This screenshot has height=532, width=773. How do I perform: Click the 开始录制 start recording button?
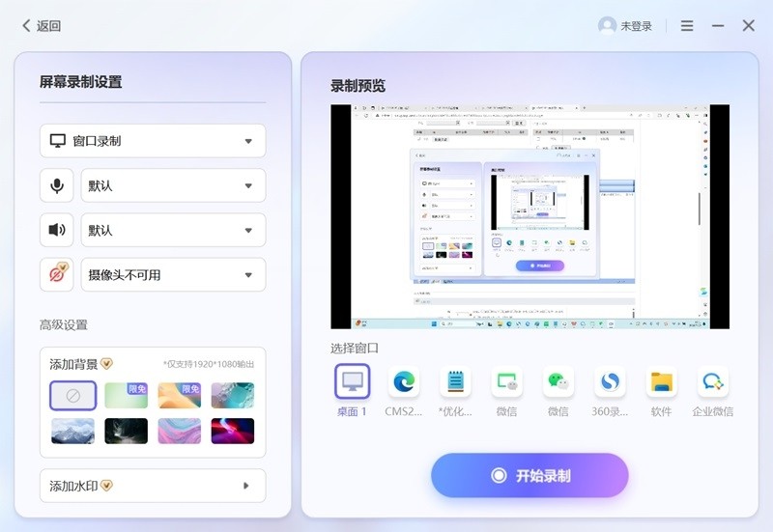(530, 475)
